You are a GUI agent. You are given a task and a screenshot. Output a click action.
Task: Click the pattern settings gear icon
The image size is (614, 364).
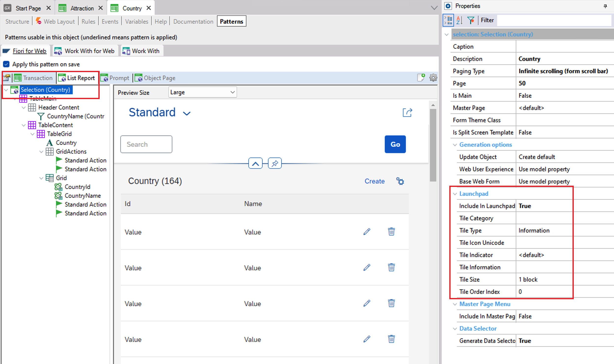tap(433, 78)
